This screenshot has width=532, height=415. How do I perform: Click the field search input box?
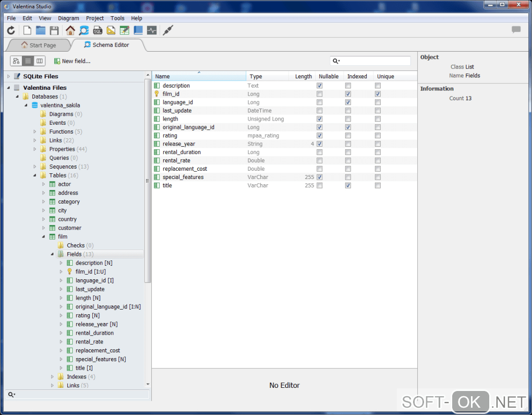370,61
